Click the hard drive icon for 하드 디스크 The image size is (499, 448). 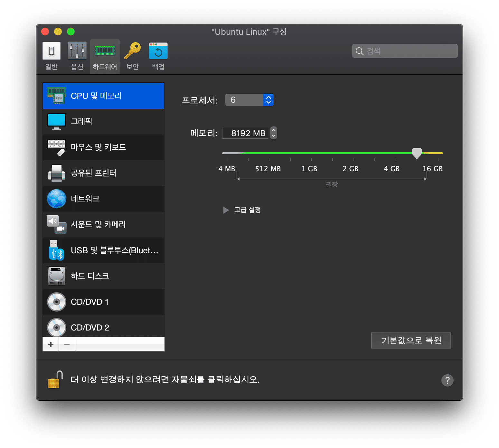(57, 276)
